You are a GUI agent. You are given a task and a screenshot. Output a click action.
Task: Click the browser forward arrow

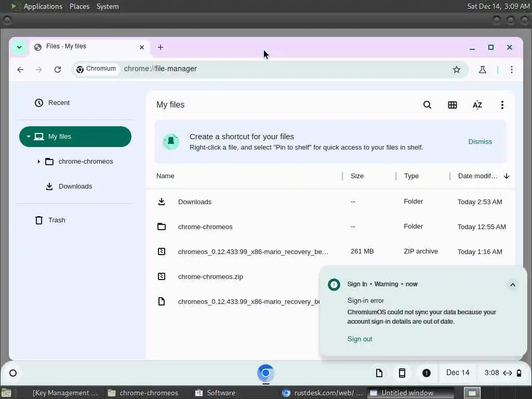[x=38, y=70]
